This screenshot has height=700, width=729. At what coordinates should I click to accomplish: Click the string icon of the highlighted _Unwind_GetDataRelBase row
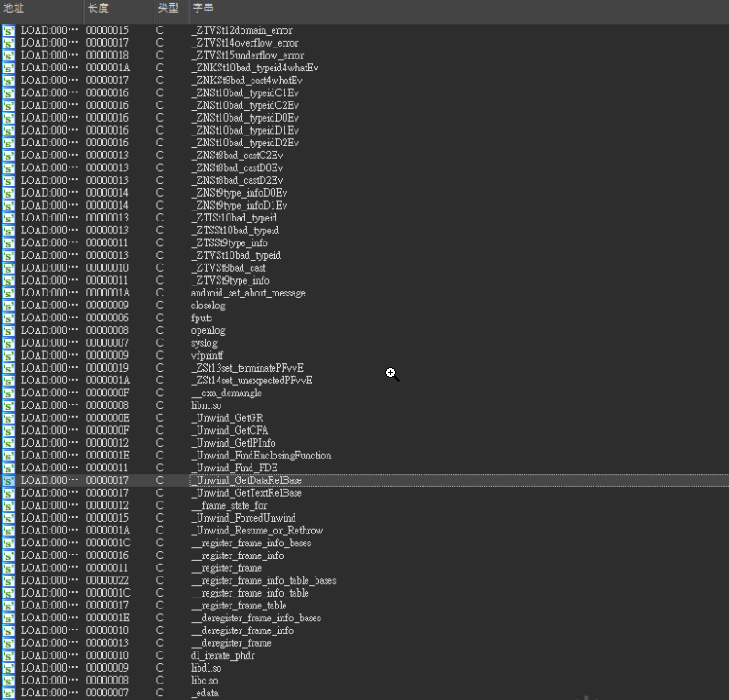[8, 480]
